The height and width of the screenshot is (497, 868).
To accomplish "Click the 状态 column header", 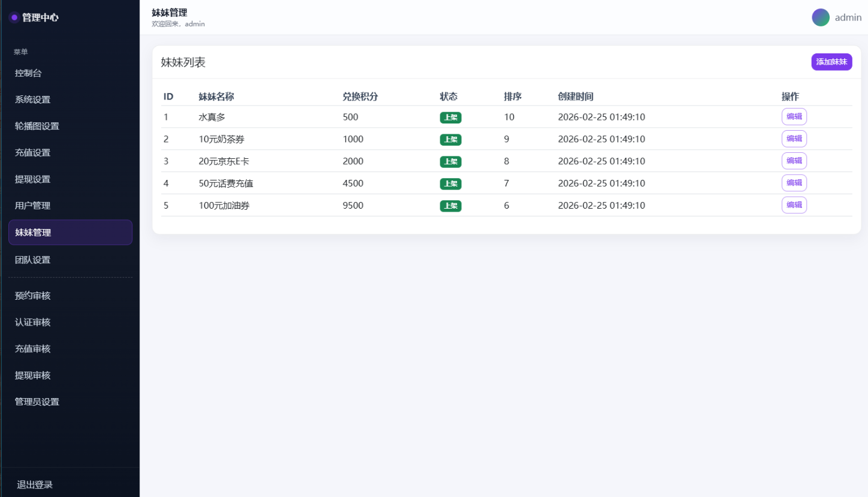I will 449,97.
